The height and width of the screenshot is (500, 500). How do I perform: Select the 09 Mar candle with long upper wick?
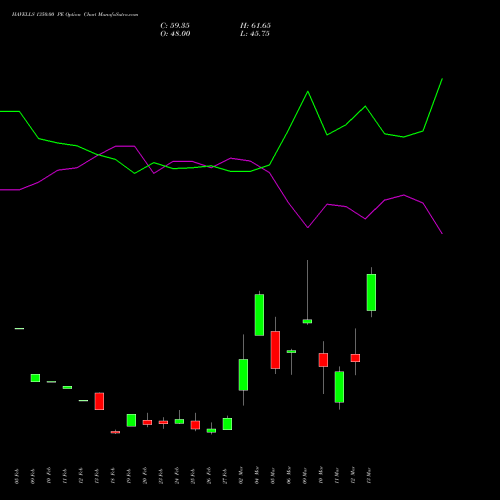[307, 321]
